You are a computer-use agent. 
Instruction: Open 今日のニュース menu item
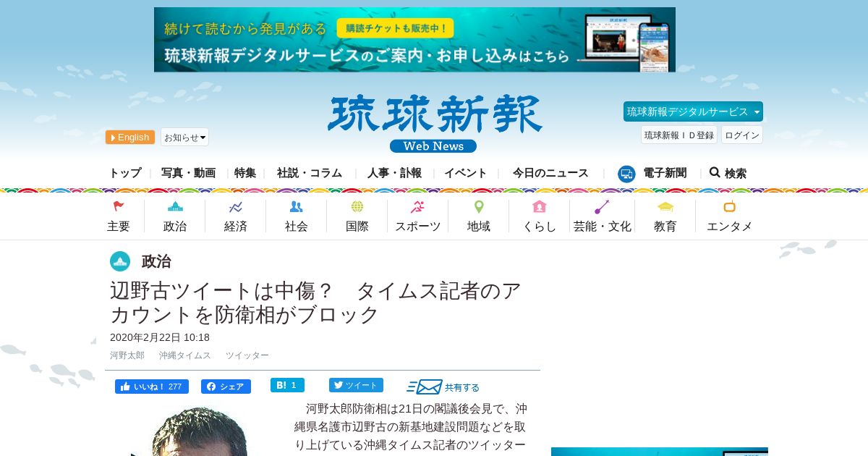pyautogui.click(x=550, y=173)
